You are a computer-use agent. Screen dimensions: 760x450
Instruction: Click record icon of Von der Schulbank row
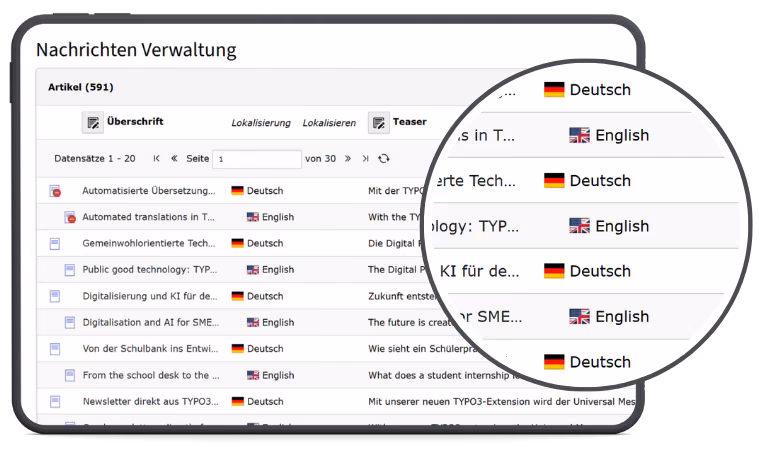(55, 349)
